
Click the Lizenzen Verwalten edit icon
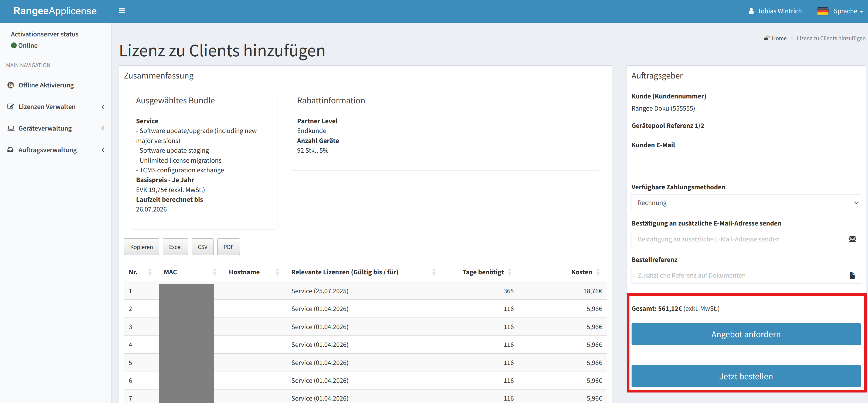[x=11, y=107]
